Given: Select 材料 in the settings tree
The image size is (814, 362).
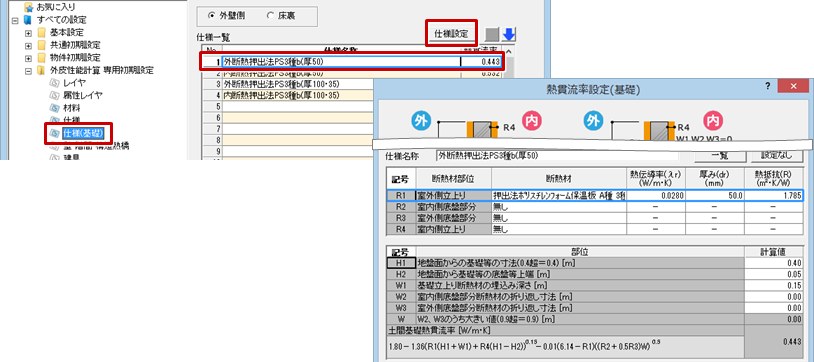Looking at the screenshot, I should click(72, 108).
